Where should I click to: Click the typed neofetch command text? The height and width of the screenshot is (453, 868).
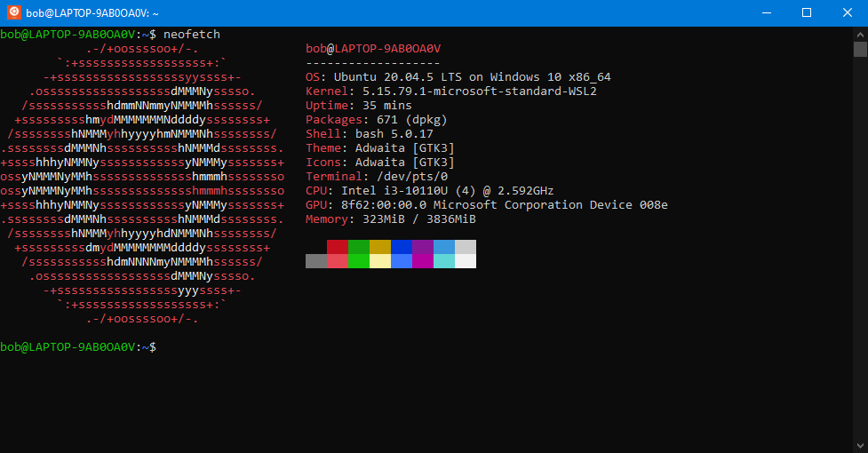pyautogui.click(x=192, y=34)
